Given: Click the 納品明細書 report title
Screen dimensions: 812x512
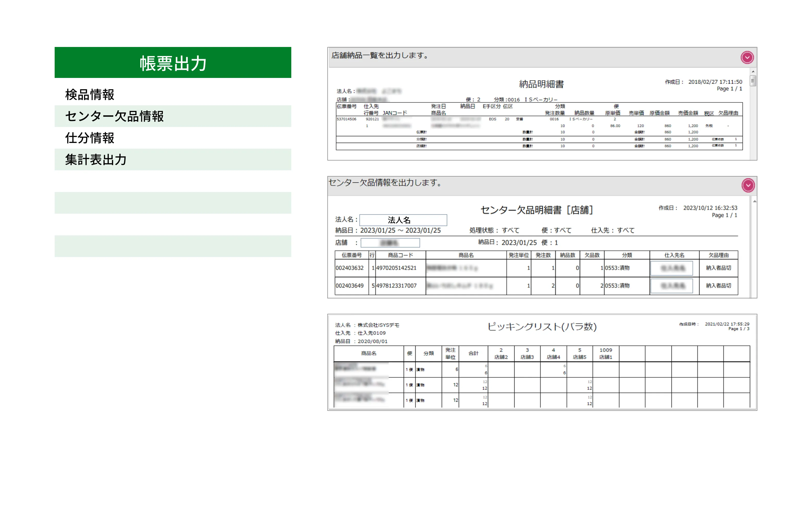Looking at the screenshot, I should [541, 84].
